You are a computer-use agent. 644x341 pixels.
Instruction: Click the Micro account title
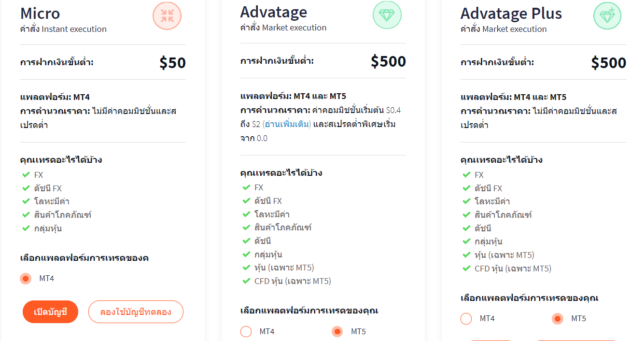pos(41,13)
